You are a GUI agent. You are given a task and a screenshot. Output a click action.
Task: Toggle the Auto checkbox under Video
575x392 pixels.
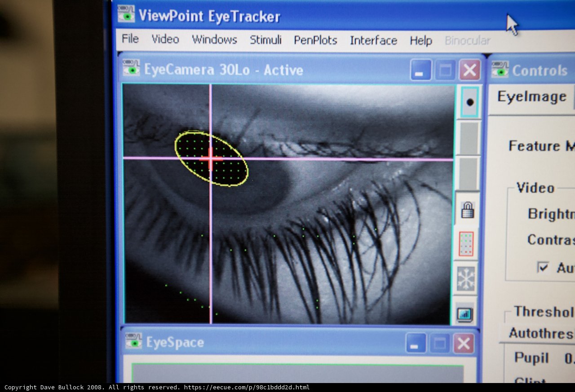[x=543, y=268]
